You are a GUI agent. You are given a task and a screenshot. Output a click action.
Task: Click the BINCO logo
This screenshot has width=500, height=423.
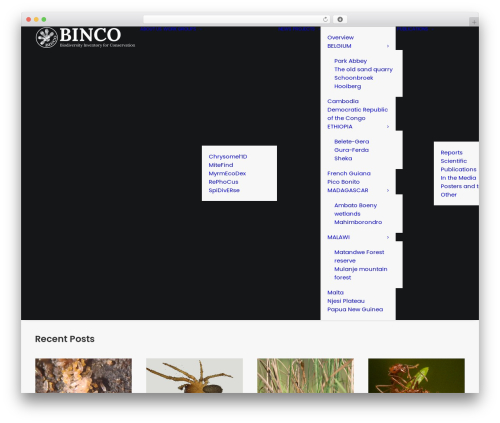pyautogui.click(x=85, y=37)
